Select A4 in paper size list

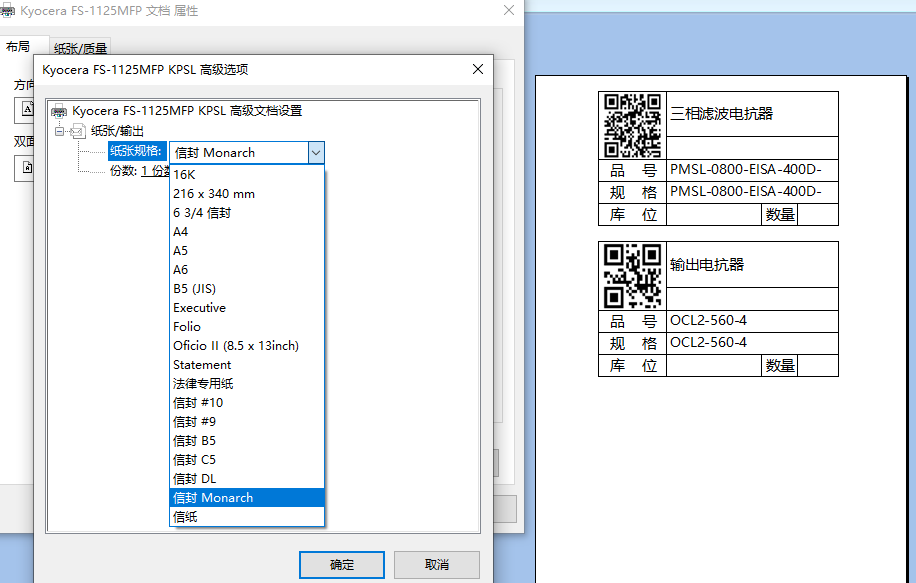[x=247, y=231]
